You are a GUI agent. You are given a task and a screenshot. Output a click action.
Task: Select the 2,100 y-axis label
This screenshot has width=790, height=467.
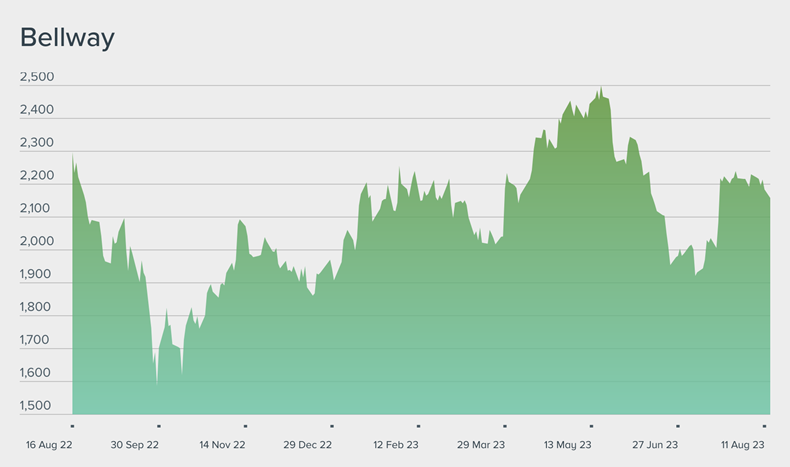coord(37,209)
